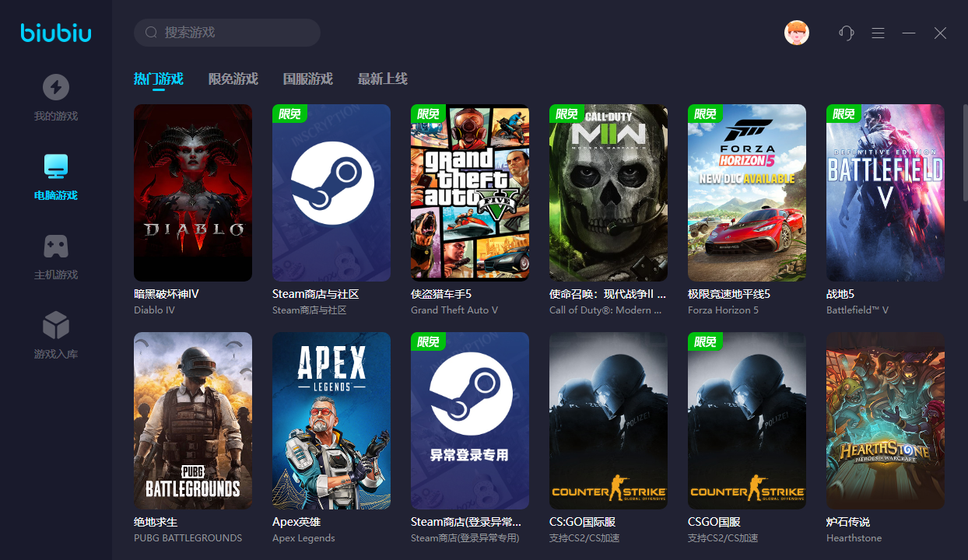Click the Hearthstone 炉石传说 title text
This screenshot has width=968, height=560.
(847, 522)
